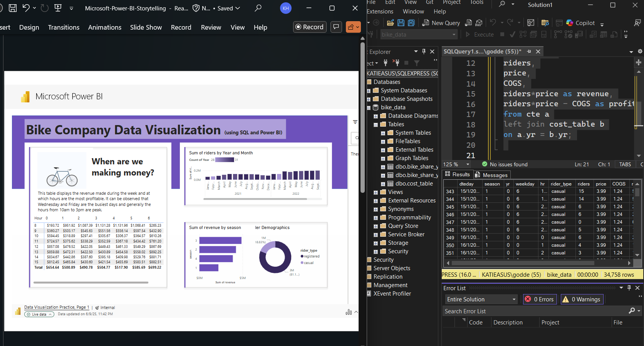Click Connect Object Explorer plug icon

[x=386, y=63]
